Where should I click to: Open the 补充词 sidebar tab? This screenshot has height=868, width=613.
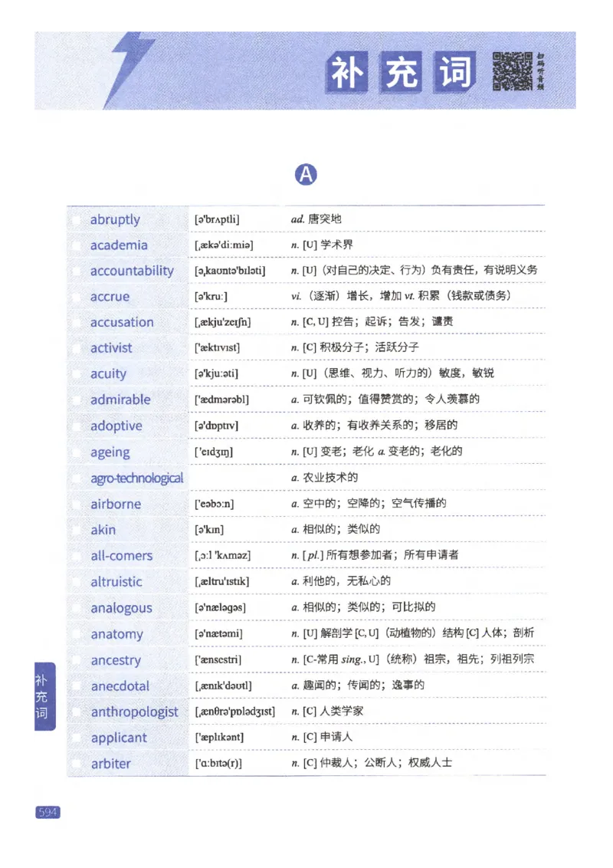point(43,696)
